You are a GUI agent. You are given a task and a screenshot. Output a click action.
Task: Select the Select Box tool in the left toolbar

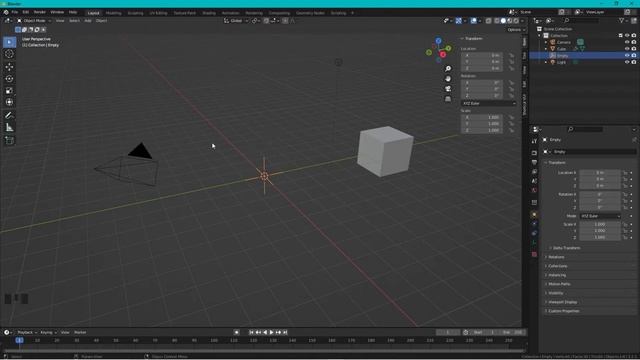pos(9,42)
